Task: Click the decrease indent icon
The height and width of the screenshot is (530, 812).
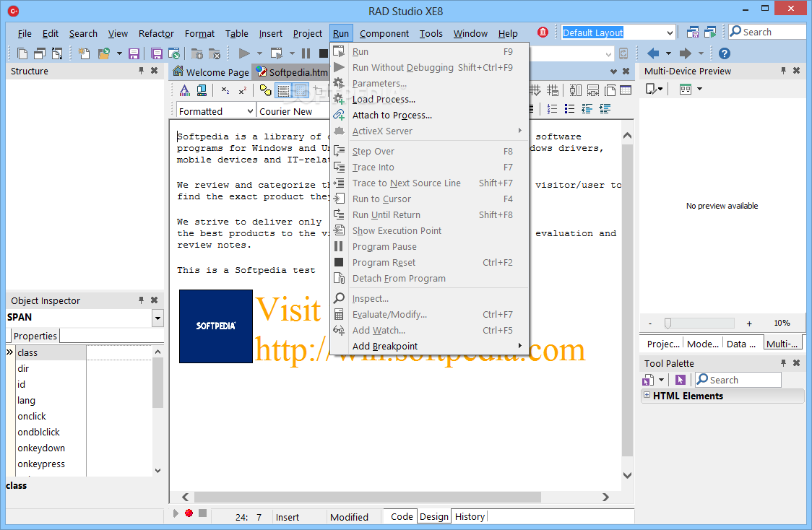Action: [x=587, y=109]
